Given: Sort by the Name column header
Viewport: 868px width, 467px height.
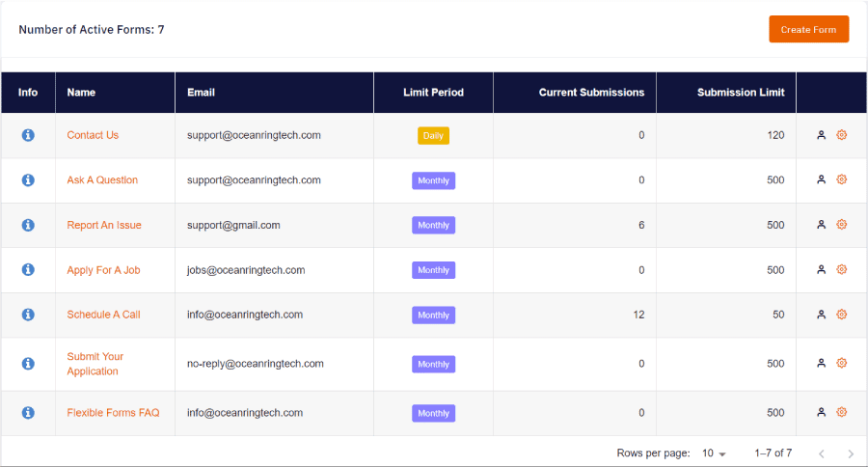Looking at the screenshot, I should [x=81, y=93].
